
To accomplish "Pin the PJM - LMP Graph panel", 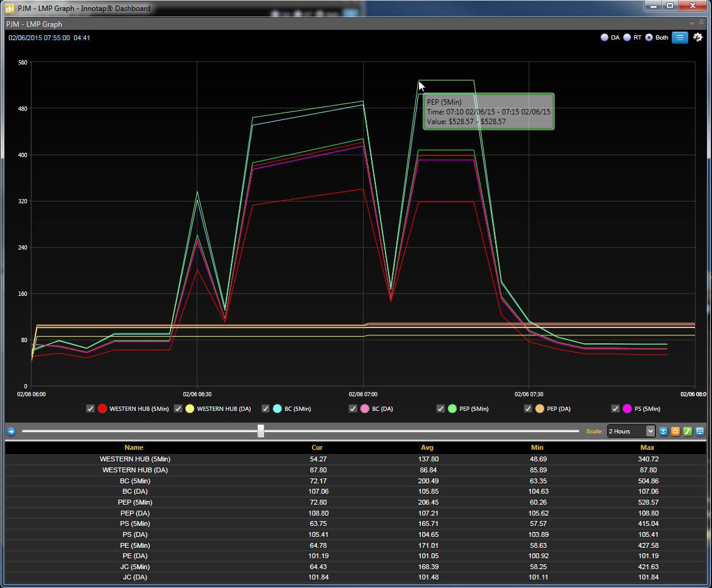I will pyautogui.click(x=702, y=23).
